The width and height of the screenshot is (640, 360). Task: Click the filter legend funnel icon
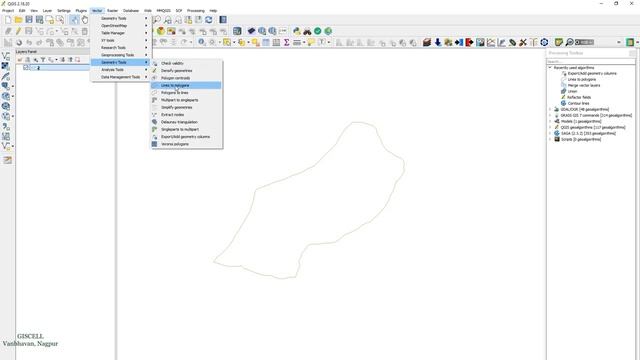pyautogui.click(x=43, y=60)
